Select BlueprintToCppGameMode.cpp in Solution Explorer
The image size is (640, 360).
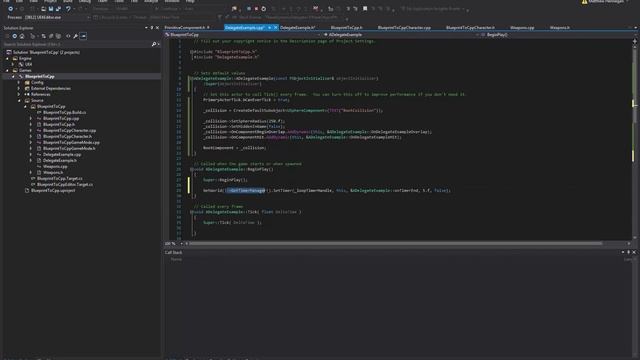coord(71,142)
